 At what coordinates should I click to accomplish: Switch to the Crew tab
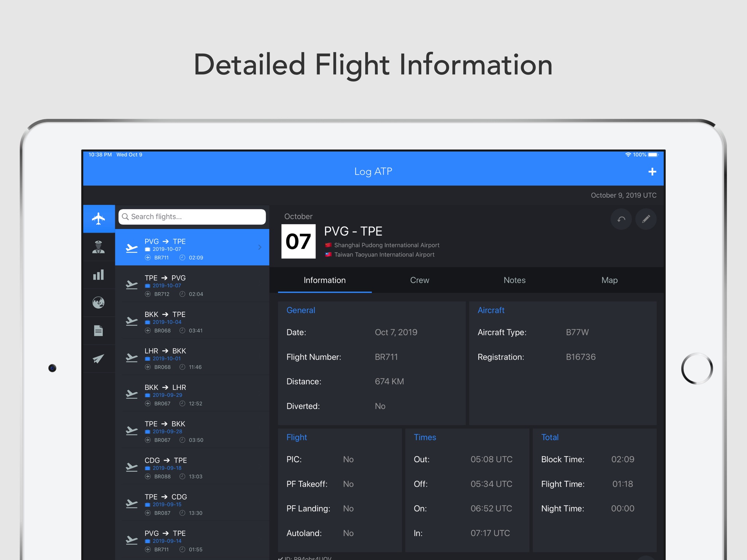[x=419, y=280]
